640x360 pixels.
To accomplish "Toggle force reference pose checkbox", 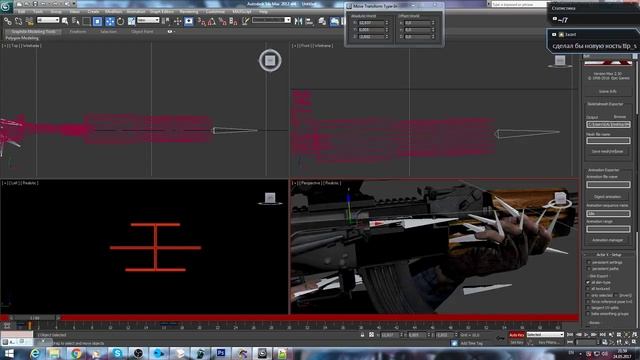I will coord(589,302).
